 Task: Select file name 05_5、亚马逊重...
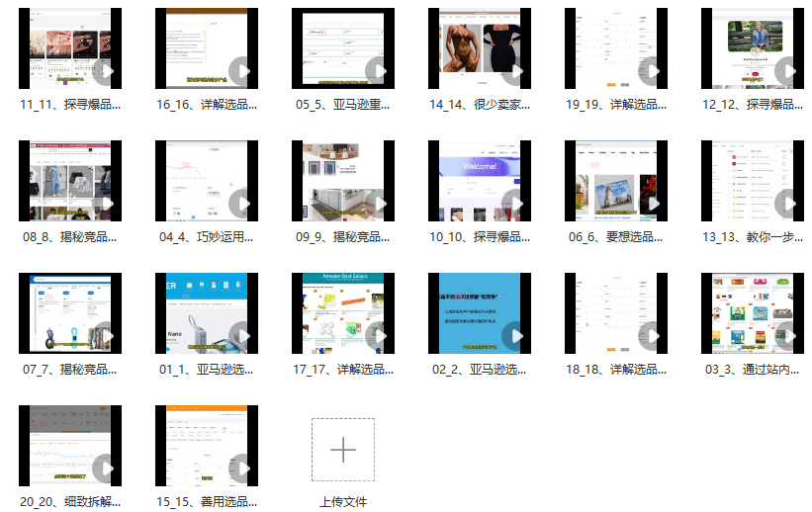pyautogui.click(x=343, y=105)
